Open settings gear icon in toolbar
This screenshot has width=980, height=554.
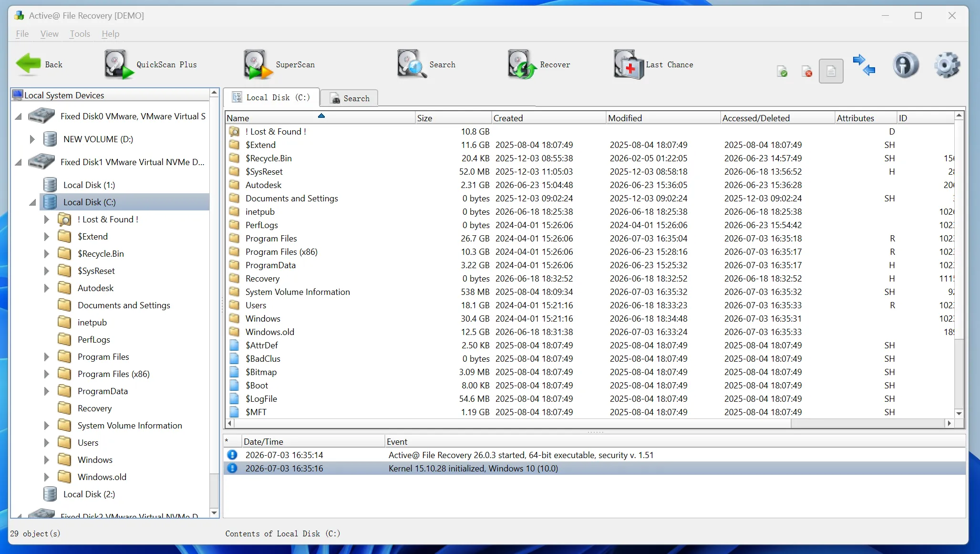tap(947, 65)
